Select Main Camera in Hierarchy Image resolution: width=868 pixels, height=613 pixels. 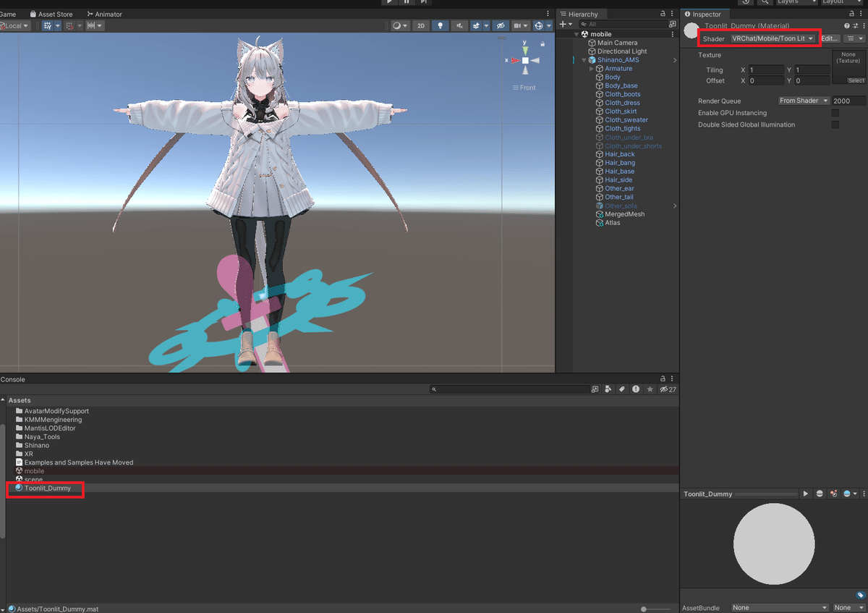(617, 43)
